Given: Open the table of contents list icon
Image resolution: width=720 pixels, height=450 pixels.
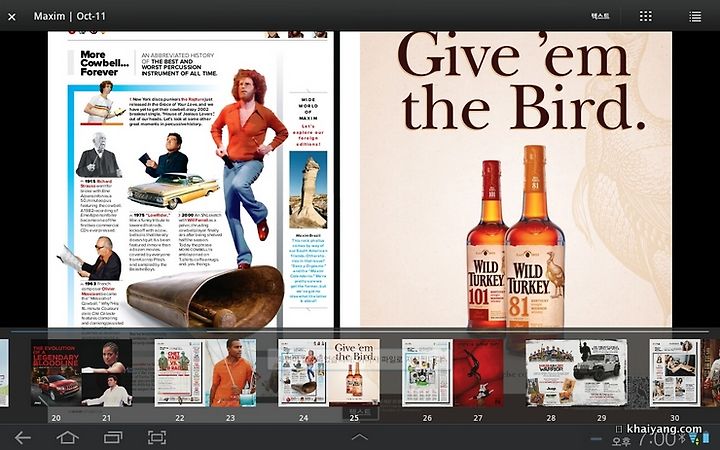Looking at the screenshot, I should point(695,17).
